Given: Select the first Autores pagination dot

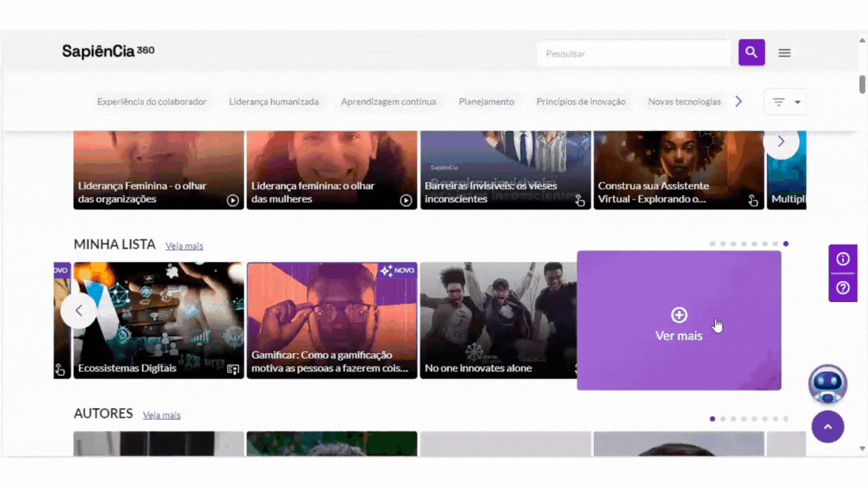Looking at the screenshot, I should point(713,419).
